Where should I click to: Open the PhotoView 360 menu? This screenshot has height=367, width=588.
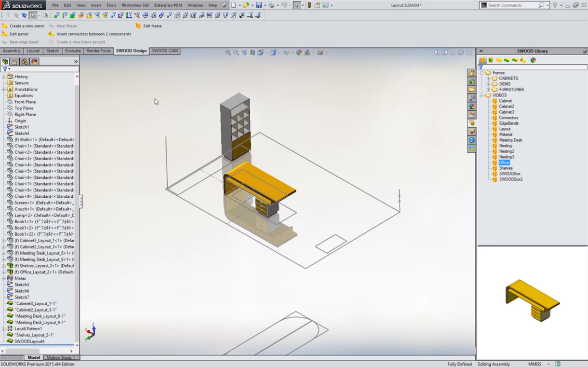135,5
